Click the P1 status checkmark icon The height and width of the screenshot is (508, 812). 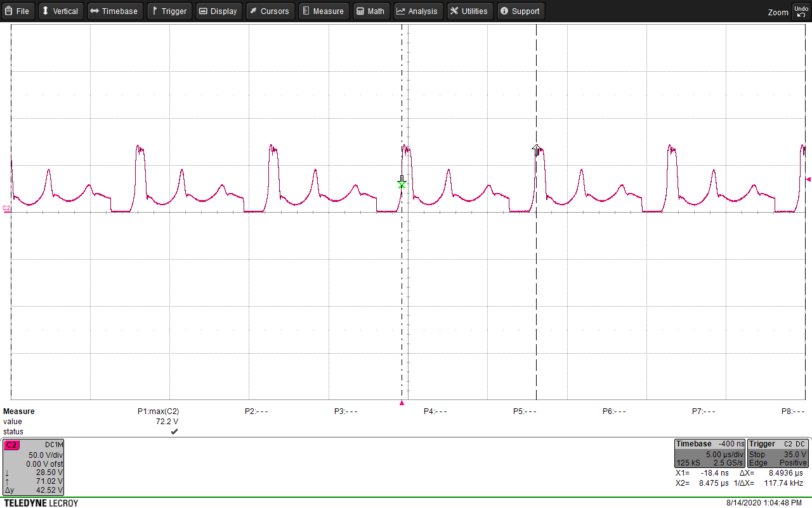[174, 432]
